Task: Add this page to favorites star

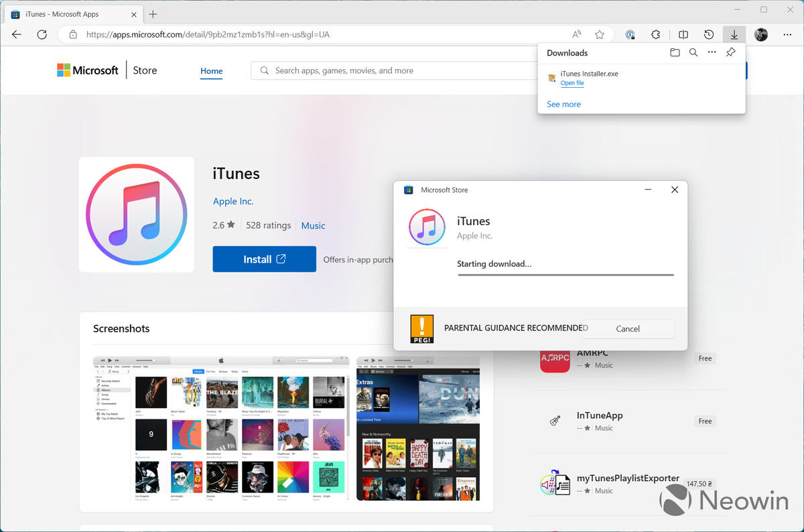Action: (600, 35)
